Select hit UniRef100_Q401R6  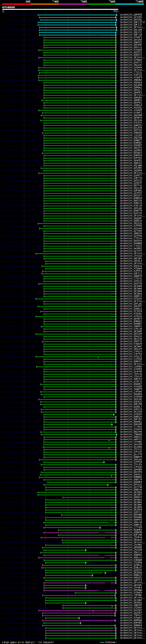(131, 40)
